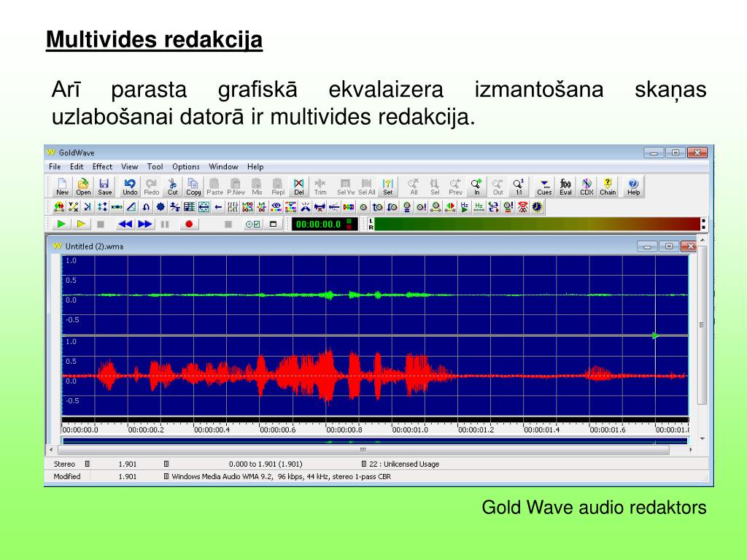The height and width of the screenshot is (560, 747).
Task: Fast forward with blue double-right arrows
Action: 144,224
